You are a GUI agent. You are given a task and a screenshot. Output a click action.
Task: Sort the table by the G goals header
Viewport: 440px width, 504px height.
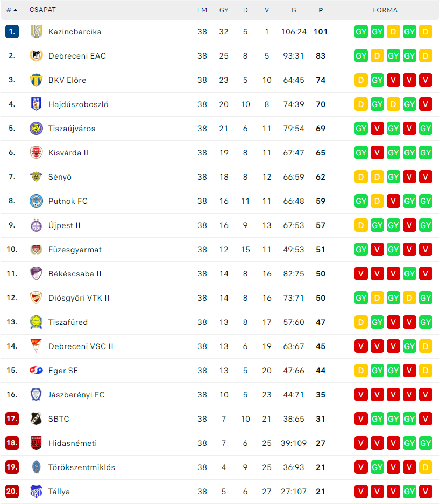click(x=294, y=10)
